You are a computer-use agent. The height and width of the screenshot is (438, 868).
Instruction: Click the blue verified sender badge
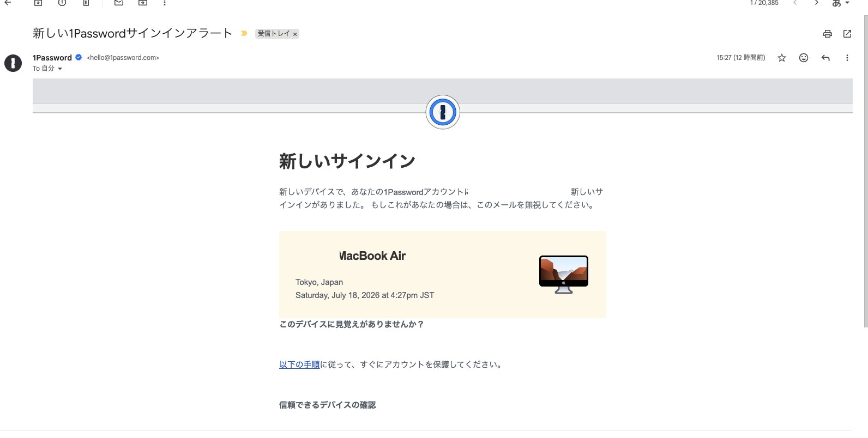(79, 57)
